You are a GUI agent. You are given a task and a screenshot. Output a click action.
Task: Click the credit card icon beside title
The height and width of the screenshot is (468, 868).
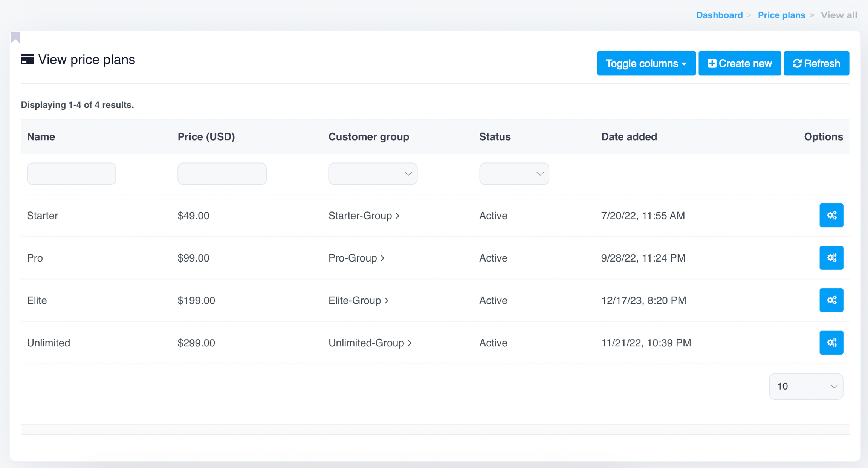[28, 60]
